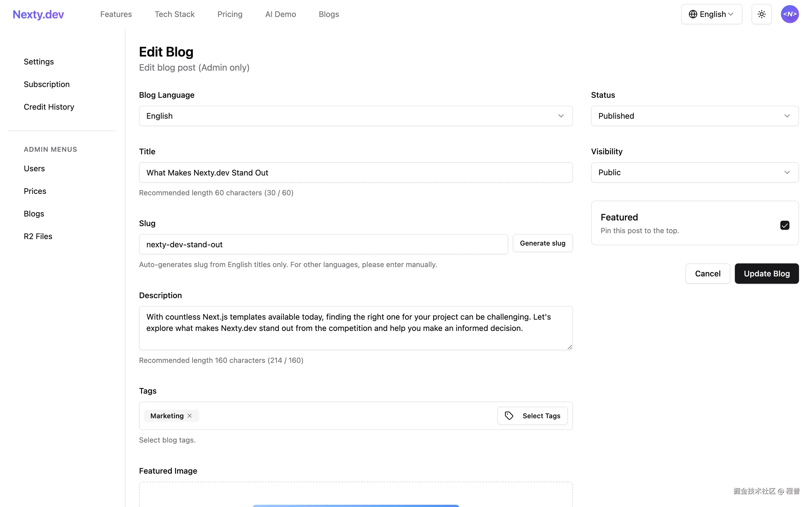Click into the Title input field

point(355,173)
